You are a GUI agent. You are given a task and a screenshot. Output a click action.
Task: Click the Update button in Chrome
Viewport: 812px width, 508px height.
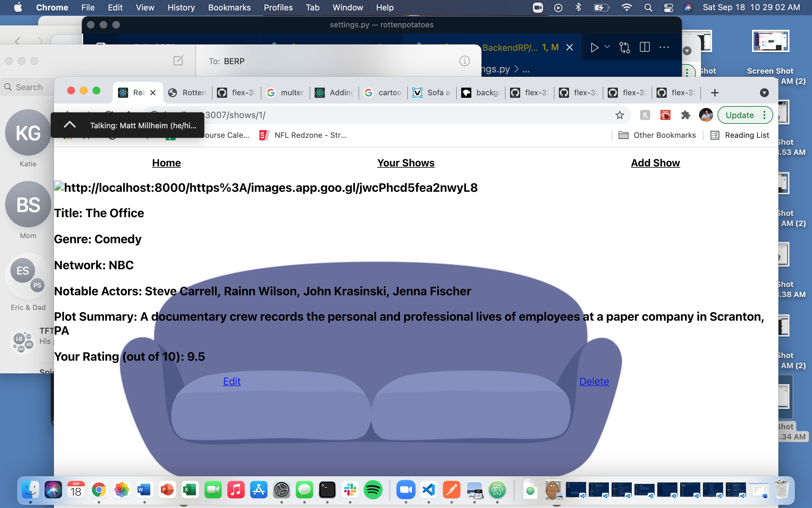click(x=740, y=115)
